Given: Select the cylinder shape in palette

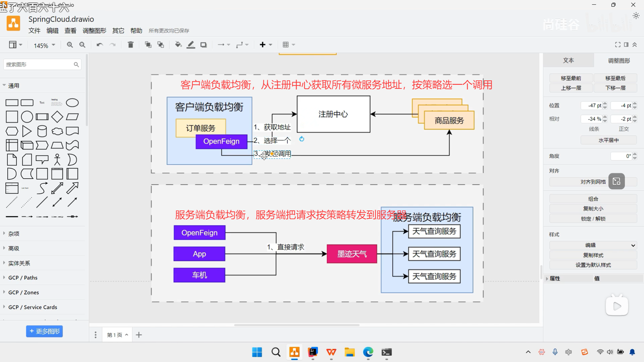Looking at the screenshot, I should pos(42,131).
